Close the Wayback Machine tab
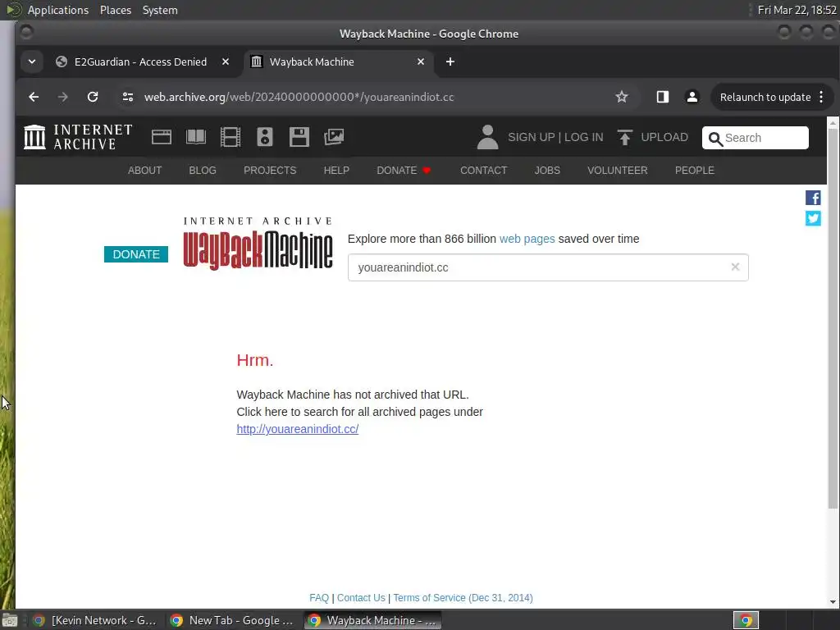This screenshot has width=840, height=630. point(421,62)
